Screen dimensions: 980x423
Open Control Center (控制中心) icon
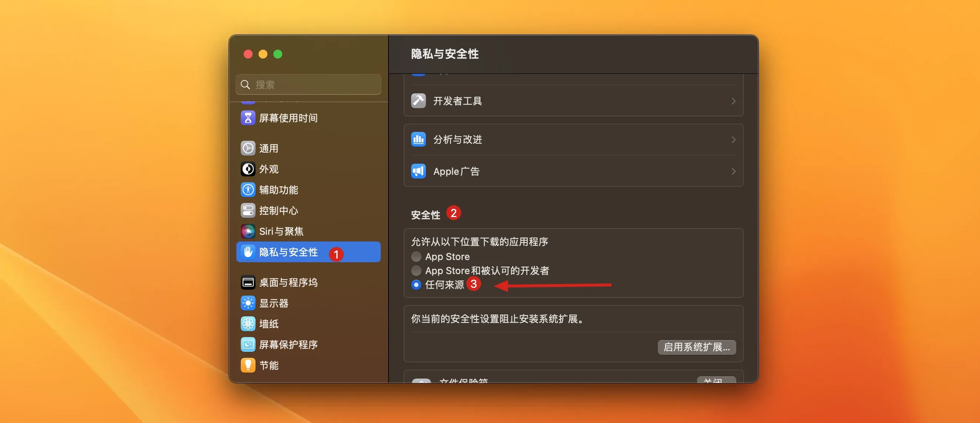[248, 210]
